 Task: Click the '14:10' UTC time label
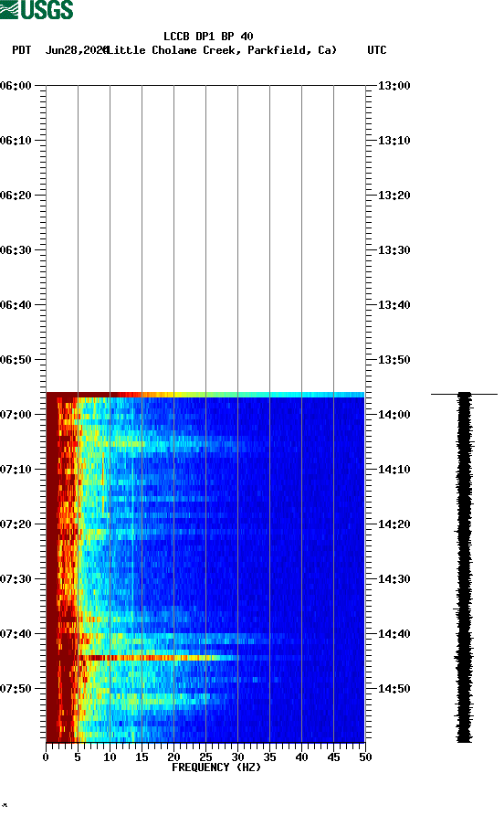click(x=394, y=470)
